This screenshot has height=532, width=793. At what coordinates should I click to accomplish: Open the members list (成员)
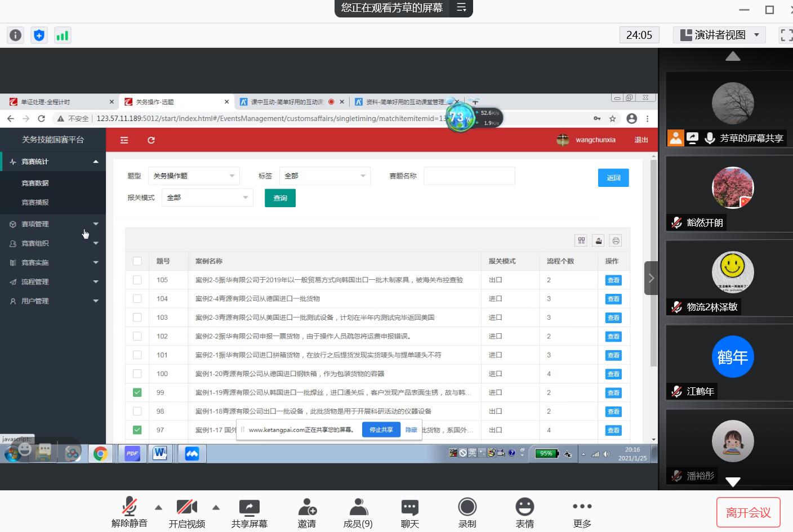pos(358,507)
